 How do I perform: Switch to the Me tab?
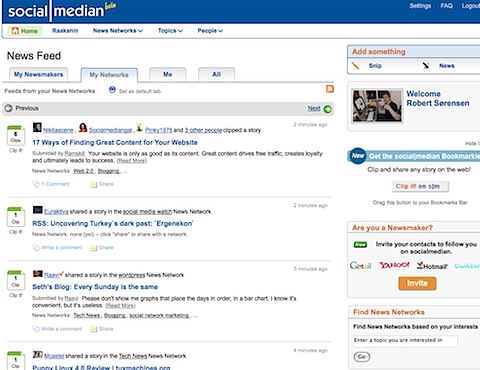tap(168, 74)
